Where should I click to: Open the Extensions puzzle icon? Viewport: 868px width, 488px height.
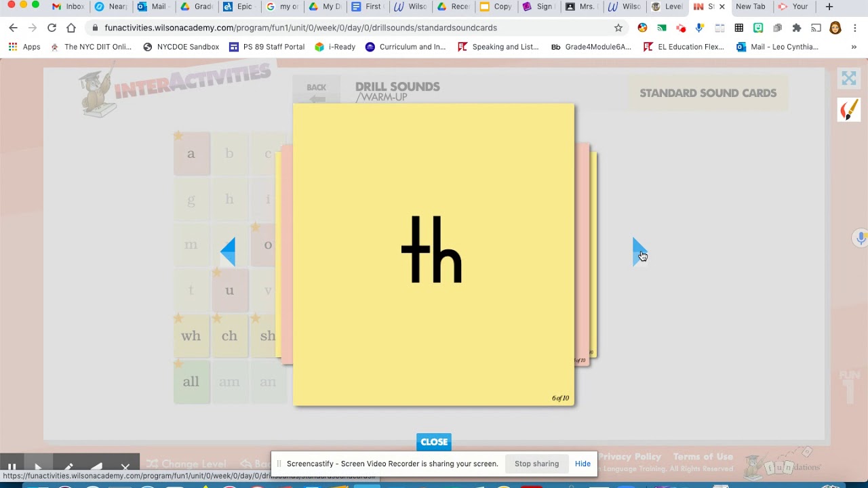pyautogui.click(x=797, y=28)
